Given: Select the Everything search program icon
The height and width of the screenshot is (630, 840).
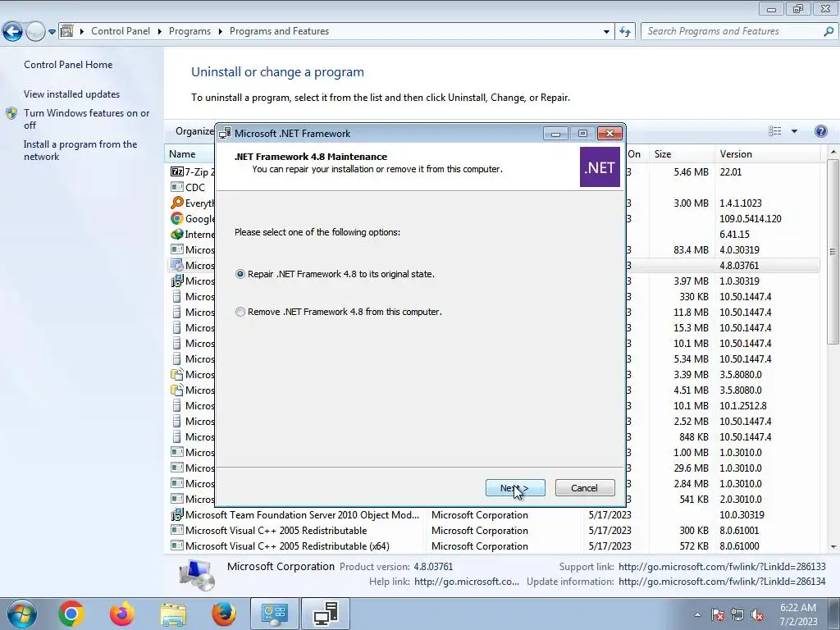Looking at the screenshot, I should [177, 203].
